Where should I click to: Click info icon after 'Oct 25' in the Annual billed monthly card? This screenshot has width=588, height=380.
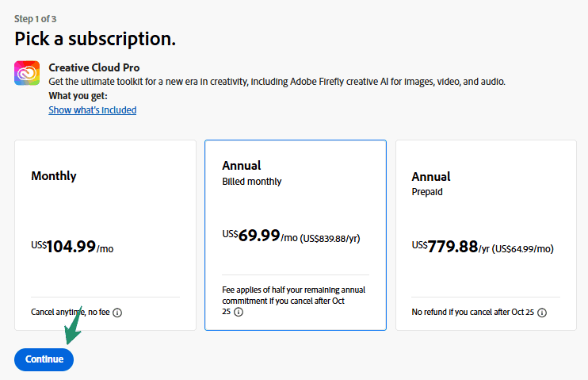point(239,313)
